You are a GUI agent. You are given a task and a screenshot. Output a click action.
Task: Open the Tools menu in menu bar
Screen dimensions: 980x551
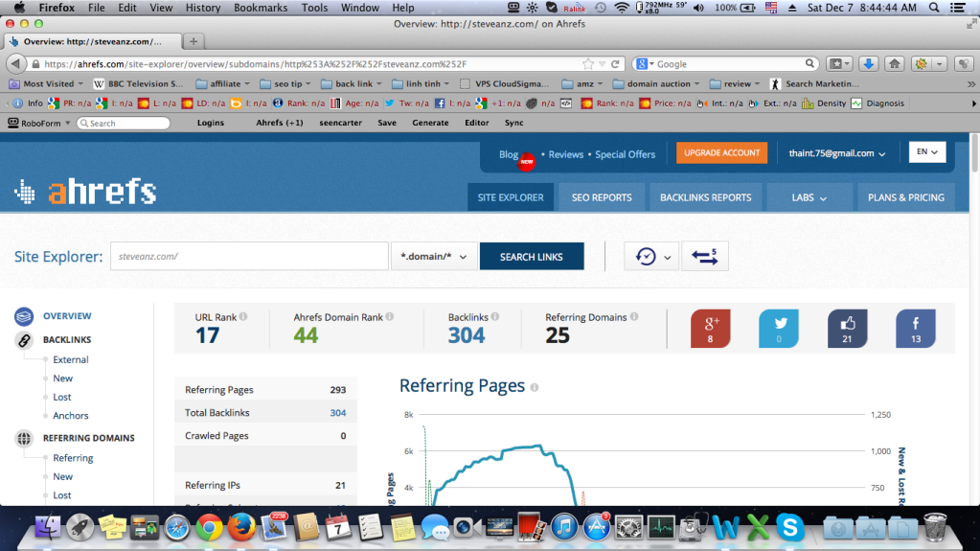314,8
